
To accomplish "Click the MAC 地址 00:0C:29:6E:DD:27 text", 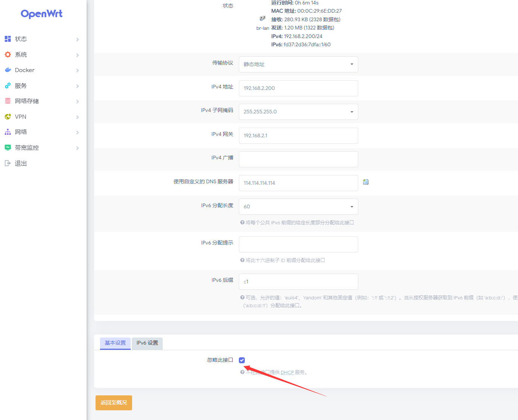I will 306,11.
